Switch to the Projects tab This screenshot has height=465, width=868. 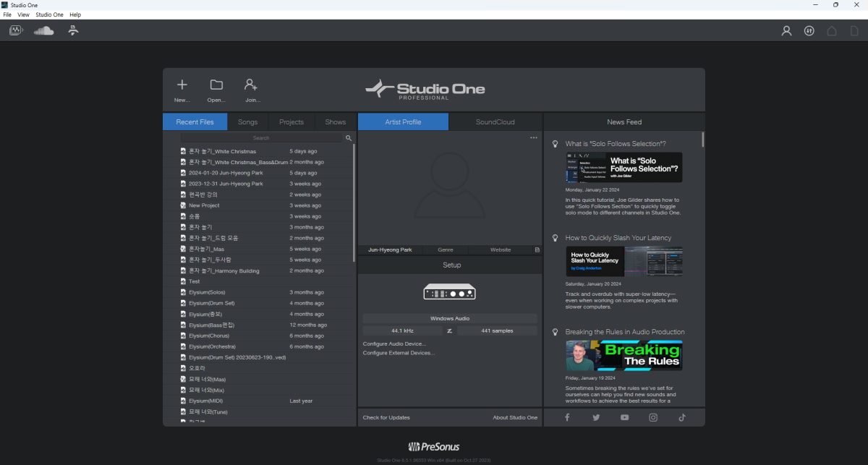292,122
